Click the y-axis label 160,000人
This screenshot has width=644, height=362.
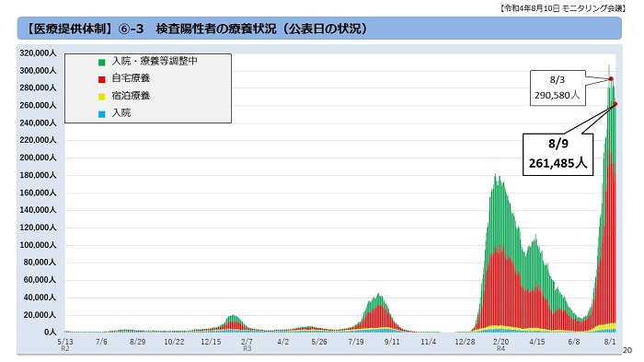click(x=38, y=193)
